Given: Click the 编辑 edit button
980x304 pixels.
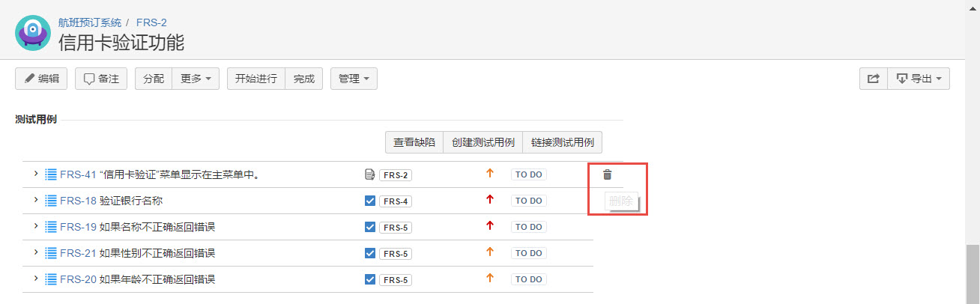Looking at the screenshot, I should point(41,79).
